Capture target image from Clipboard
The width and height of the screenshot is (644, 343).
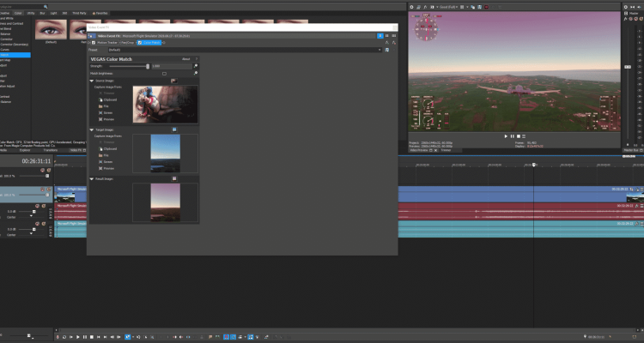[107, 149]
